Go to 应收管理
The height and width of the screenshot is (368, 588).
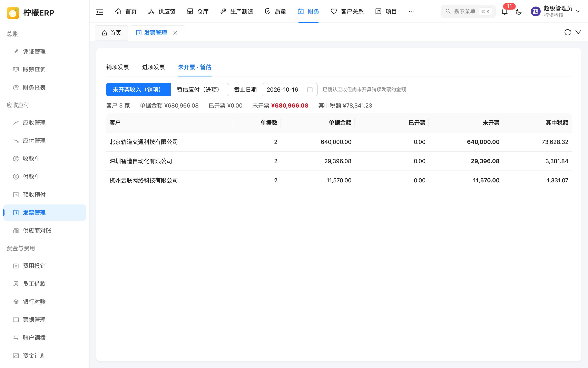pyautogui.click(x=45, y=123)
